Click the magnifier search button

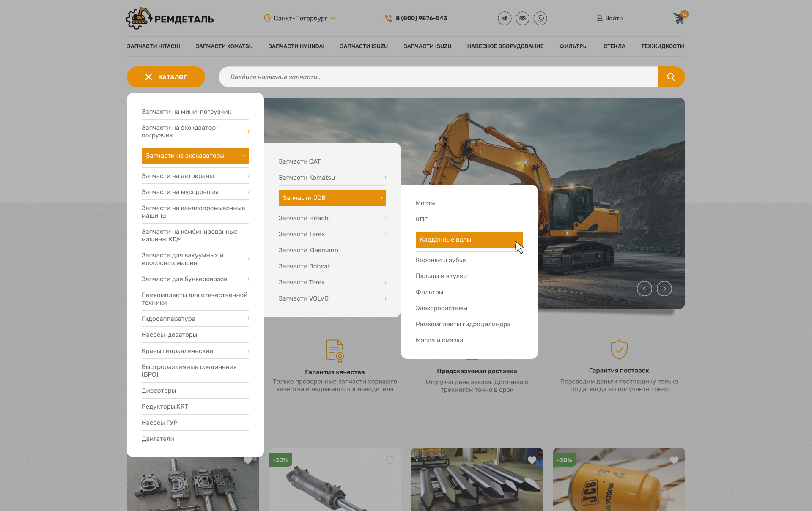(x=671, y=77)
